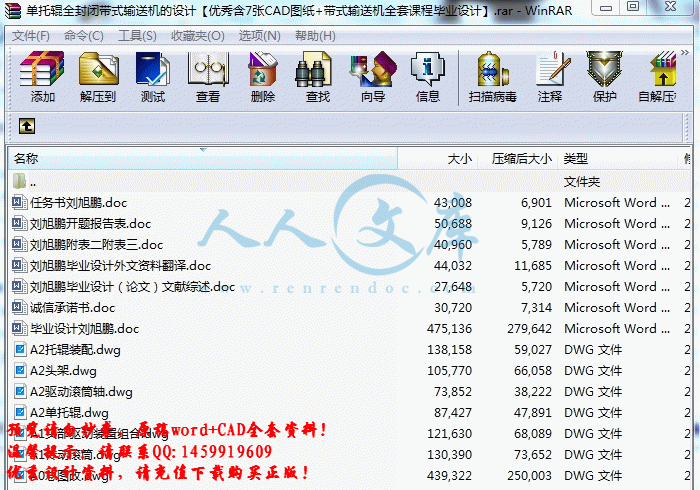Screen dimensions: 700x490
Task: Select file 刘旭鹏开题报告表.doc
Action: click(x=350, y=224)
